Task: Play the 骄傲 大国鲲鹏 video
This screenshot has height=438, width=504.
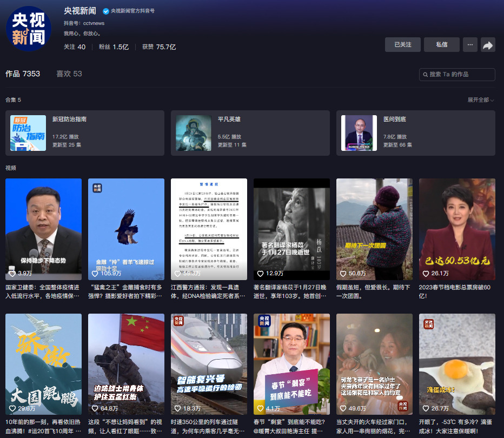Action: 43,364
